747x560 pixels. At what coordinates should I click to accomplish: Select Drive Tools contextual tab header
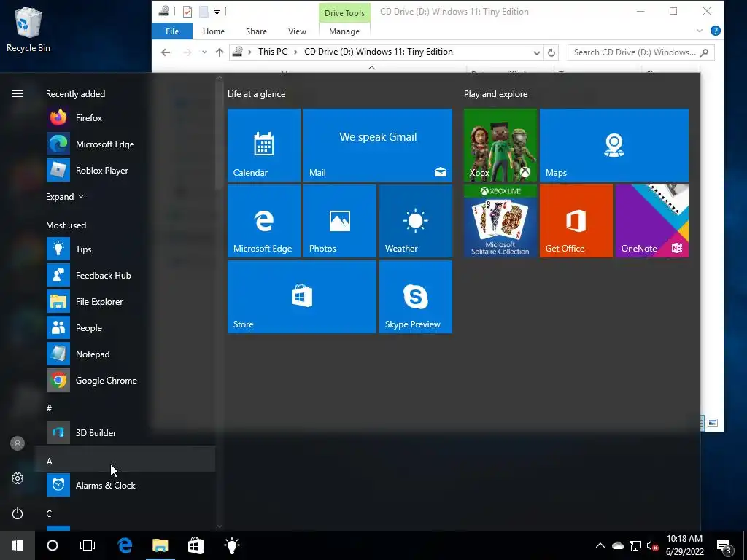click(344, 13)
